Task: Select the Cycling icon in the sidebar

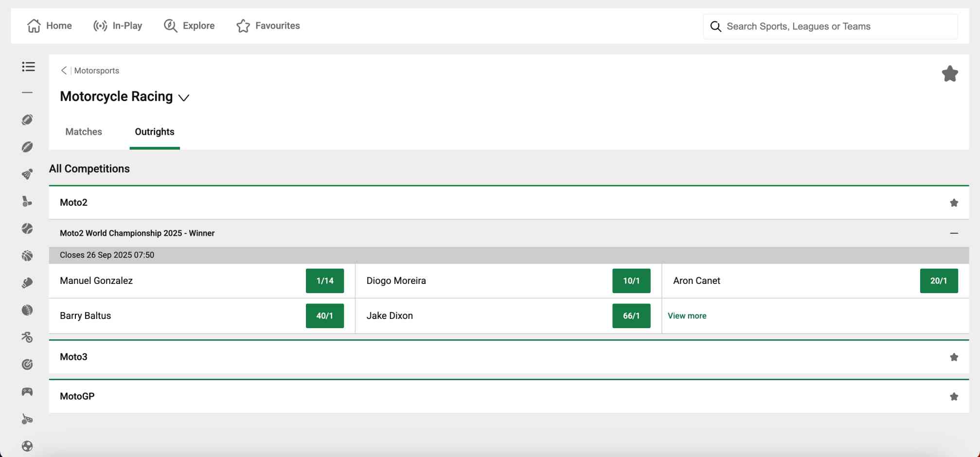Action: coord(28,337)
